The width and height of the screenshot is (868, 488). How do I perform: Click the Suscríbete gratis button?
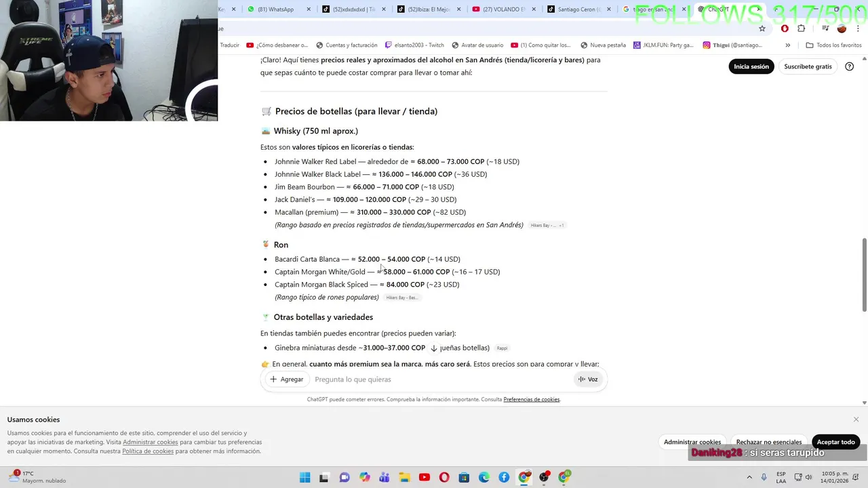(x=808, y=66)
